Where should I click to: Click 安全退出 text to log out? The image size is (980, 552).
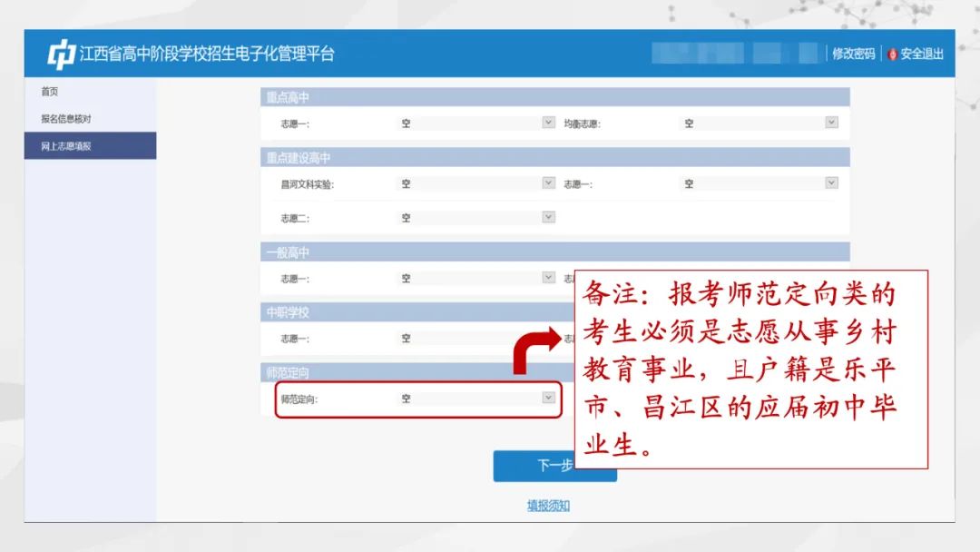click(922, 54)
